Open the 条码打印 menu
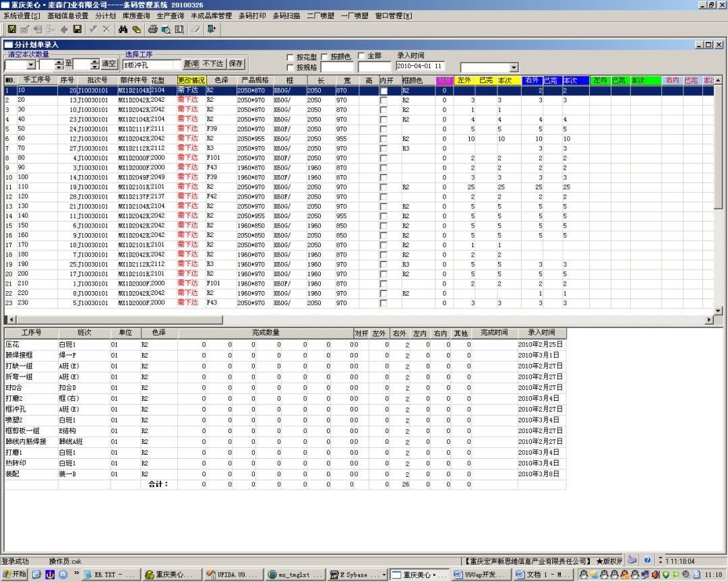The width and height of the screenshot is (728, 582). (252, 15)
